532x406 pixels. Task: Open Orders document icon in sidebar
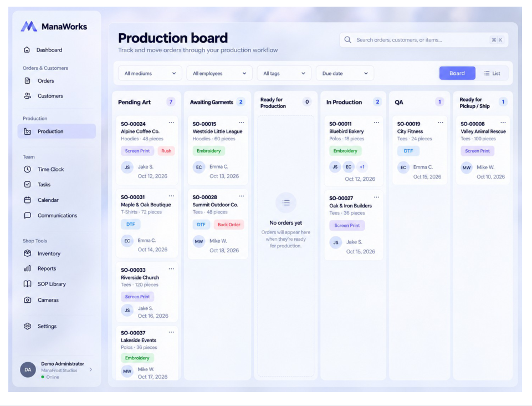[x=28, y=81]
